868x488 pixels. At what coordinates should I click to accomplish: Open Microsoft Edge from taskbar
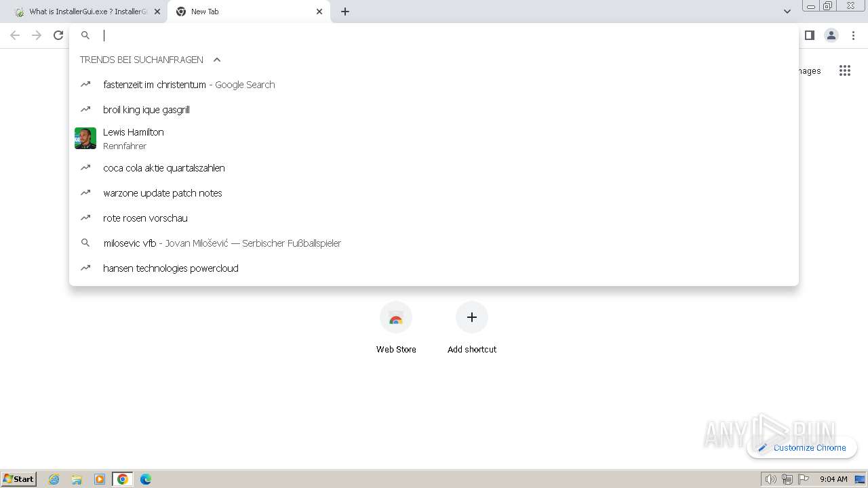146,479
